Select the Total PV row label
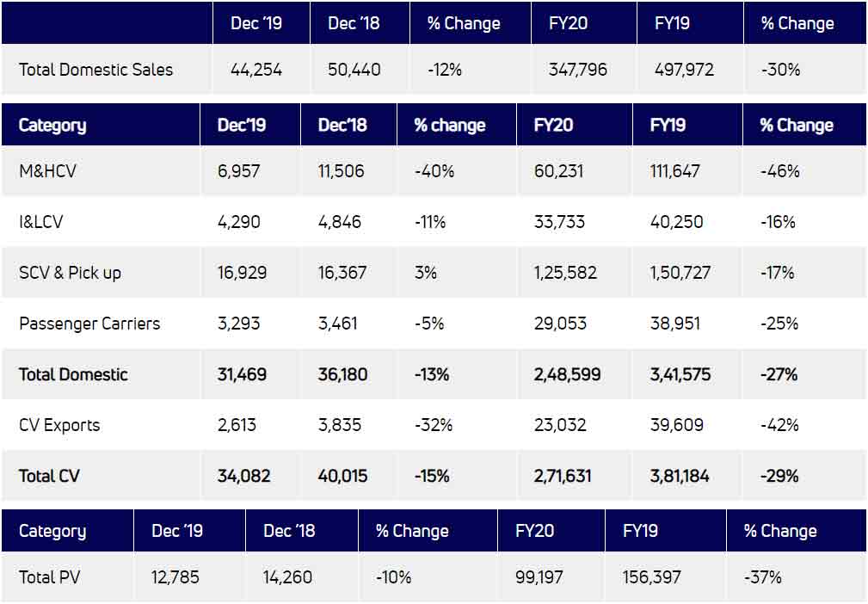The image size is (868, 604). [50, 576]
